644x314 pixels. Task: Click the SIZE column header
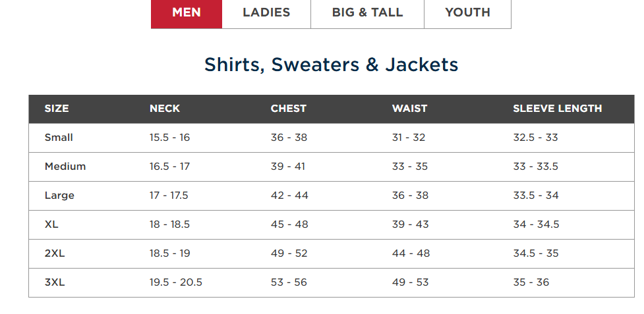pyautogui.click(x=57, y=109)
